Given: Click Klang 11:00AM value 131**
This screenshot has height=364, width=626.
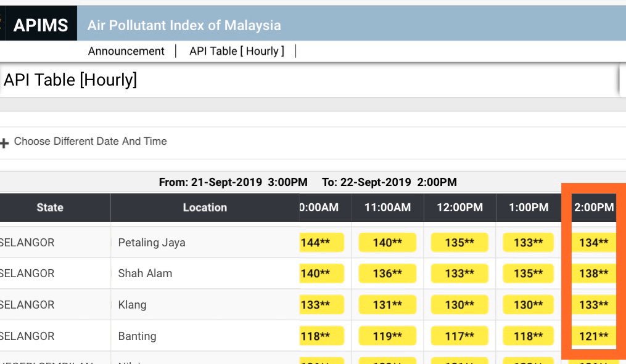Looking at the screenshot, I should coord(387,305).
